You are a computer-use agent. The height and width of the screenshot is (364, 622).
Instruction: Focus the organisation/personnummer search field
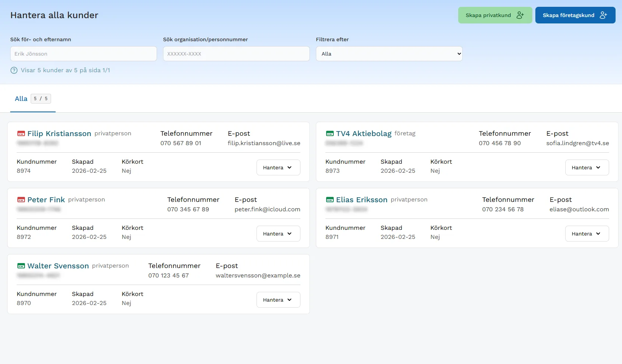tap(236, 54)
